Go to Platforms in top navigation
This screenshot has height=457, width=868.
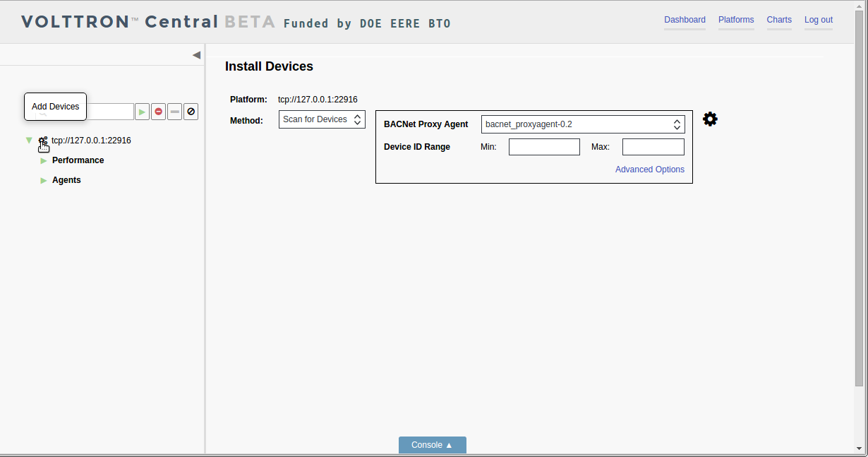736,20
